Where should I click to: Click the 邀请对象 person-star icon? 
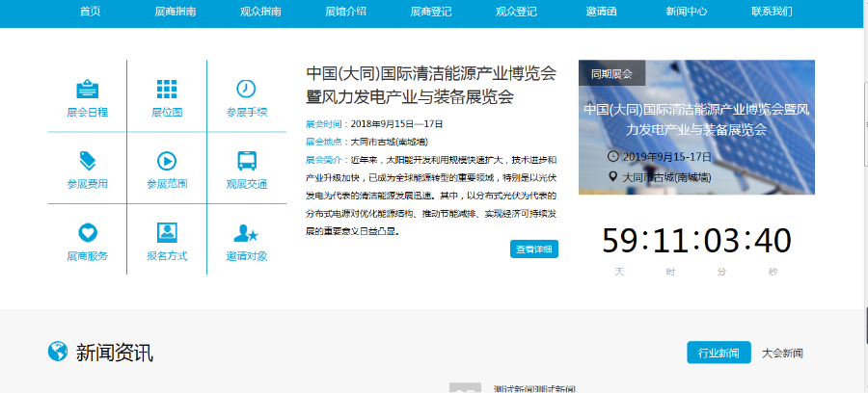tap(246, 234)
